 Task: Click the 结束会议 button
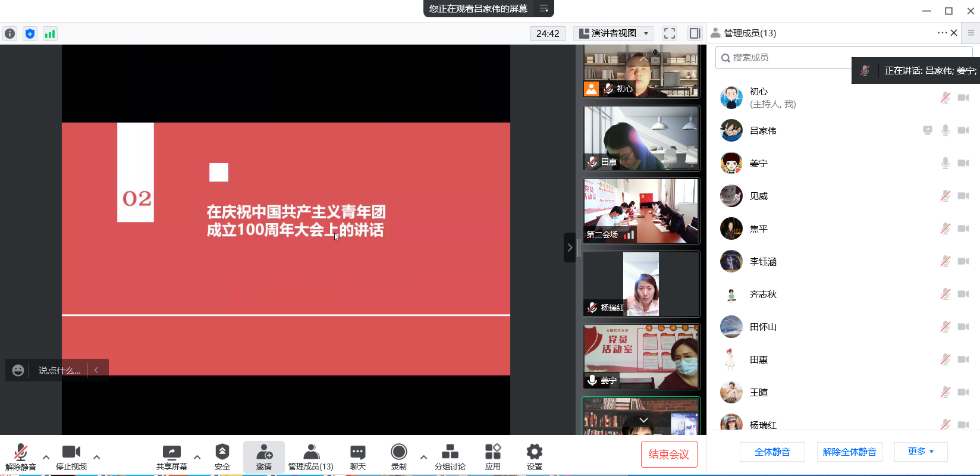(668, 455)
